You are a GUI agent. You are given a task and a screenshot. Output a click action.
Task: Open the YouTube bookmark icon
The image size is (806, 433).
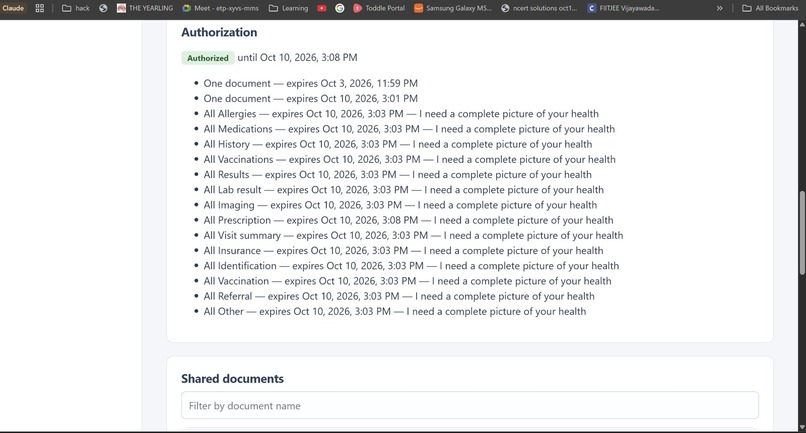(x=322, y=8)
